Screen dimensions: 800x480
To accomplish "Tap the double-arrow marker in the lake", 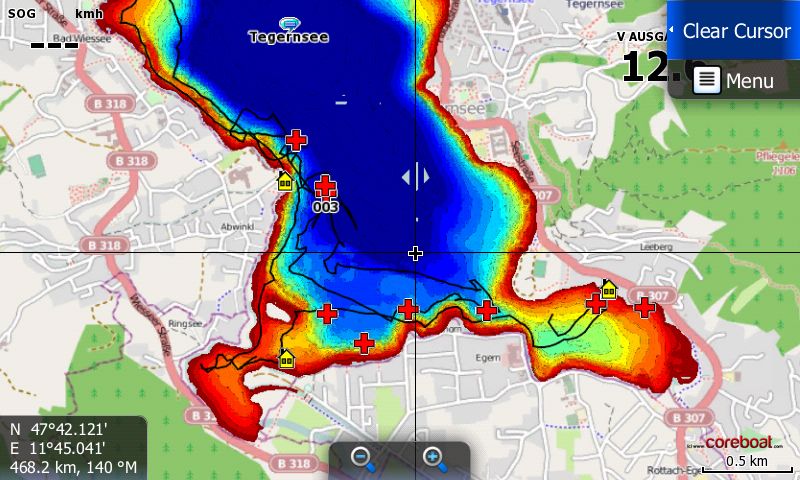I will point(415,177).
